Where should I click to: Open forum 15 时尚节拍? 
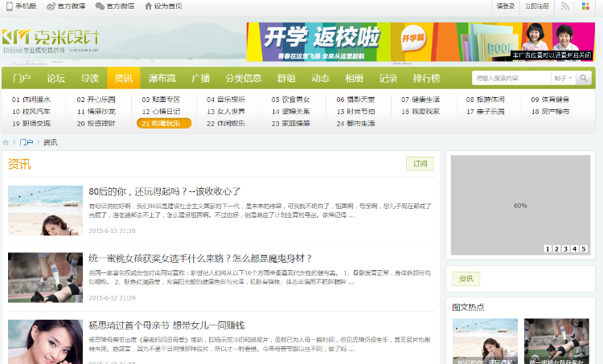click(355, 112)
